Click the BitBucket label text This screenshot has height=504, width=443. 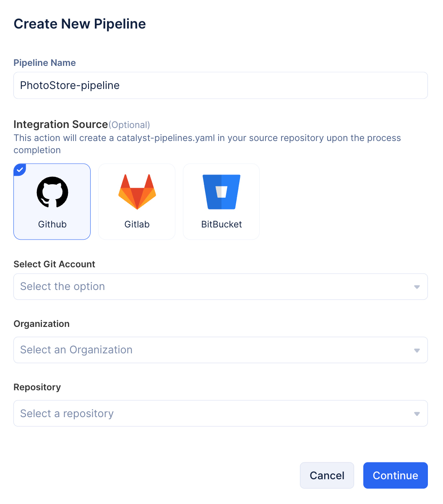[221, 224]
